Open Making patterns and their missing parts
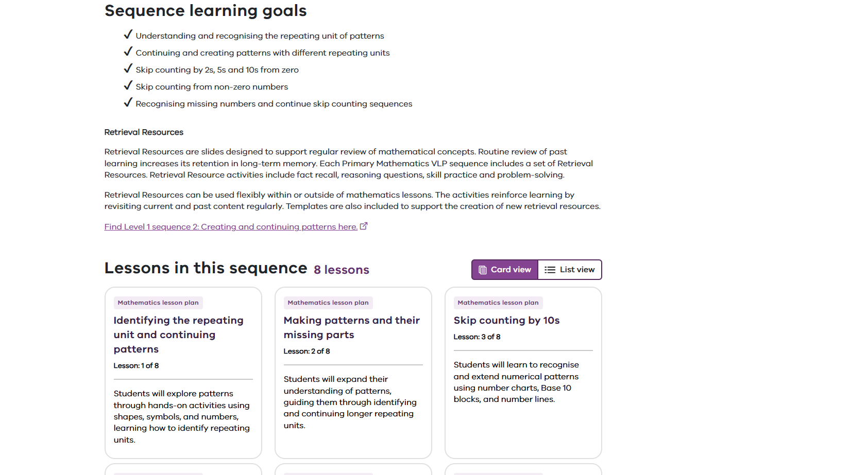The width and height of the screenshot is (868, 475). point(351,327)
